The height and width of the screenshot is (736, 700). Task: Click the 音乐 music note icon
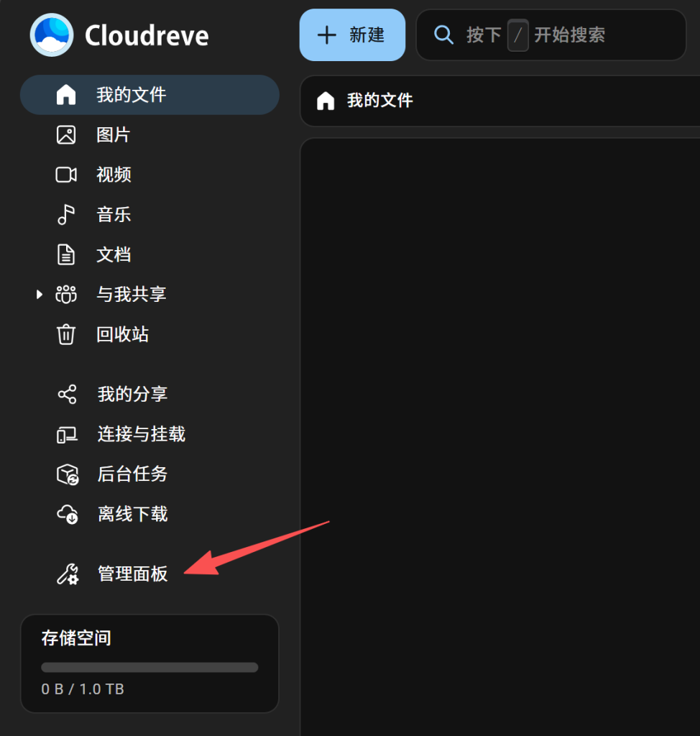(x=66, y=215)
